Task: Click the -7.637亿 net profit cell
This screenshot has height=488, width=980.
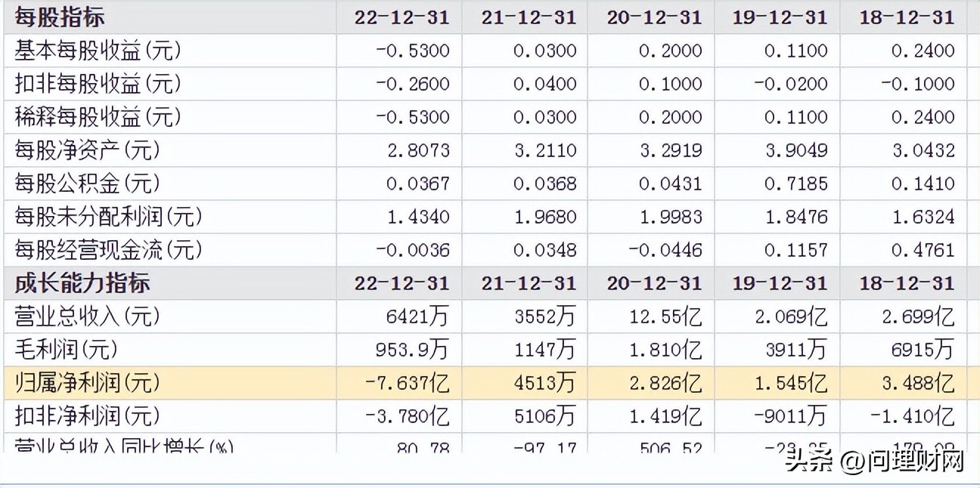Action: pyautogui.click(x=407, y=383)
